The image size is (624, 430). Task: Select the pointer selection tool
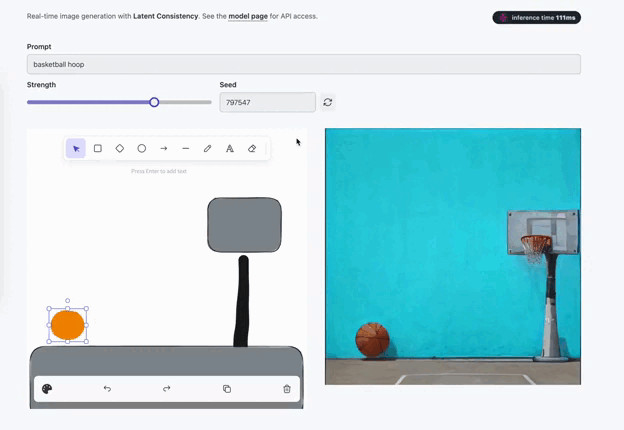tap(76, 149)
